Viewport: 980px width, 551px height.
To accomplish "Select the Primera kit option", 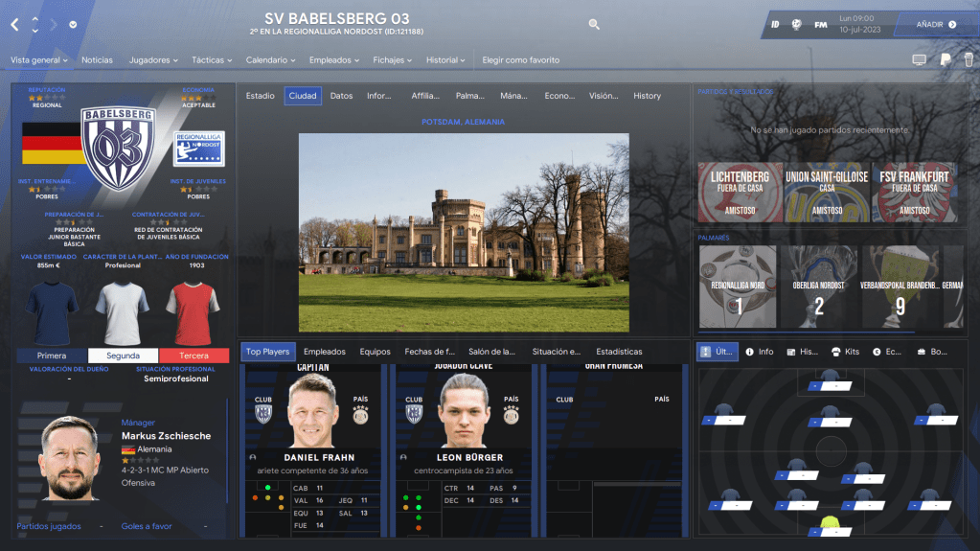I will [x=52, y=356].
